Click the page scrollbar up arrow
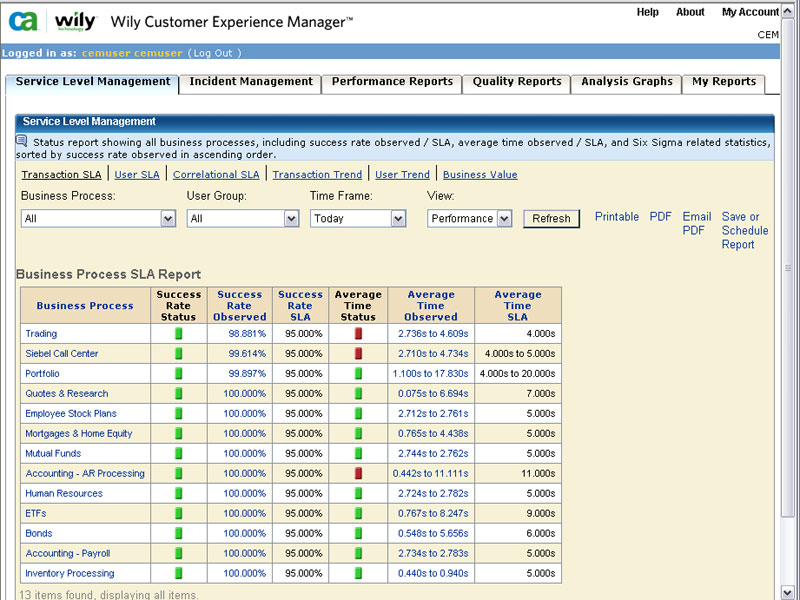Image resolution: width=800 pixels, height=600 pixels. tap(787, 12)
